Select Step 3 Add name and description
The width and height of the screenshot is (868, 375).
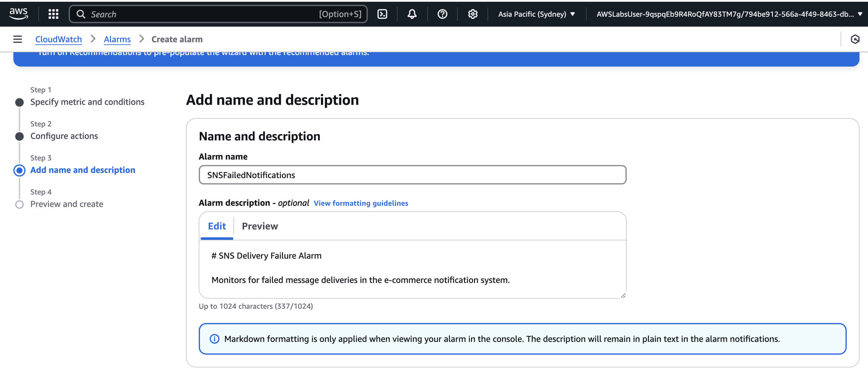click(83, 170)
